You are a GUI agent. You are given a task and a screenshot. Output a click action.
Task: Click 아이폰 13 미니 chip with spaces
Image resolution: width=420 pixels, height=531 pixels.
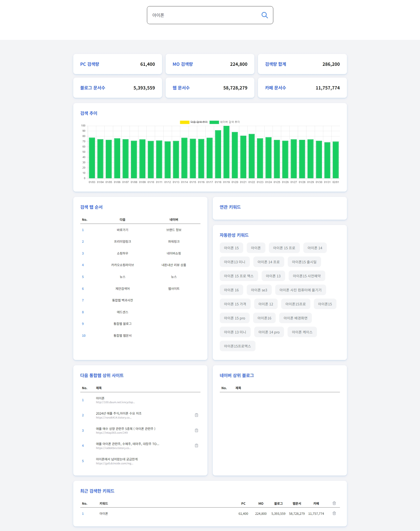click(235, 332)
